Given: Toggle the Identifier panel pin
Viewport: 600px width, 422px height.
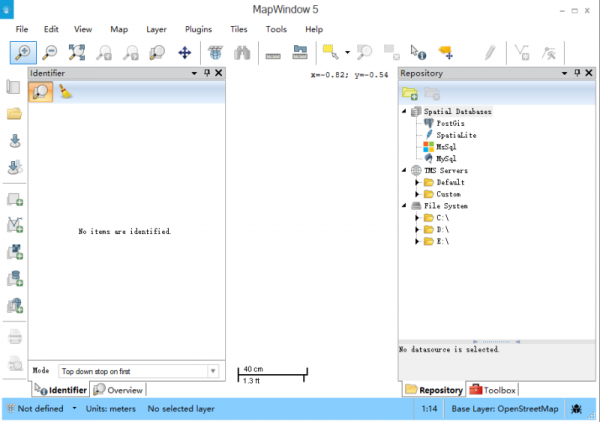Looking at the screenshot, I should [207, 73].
